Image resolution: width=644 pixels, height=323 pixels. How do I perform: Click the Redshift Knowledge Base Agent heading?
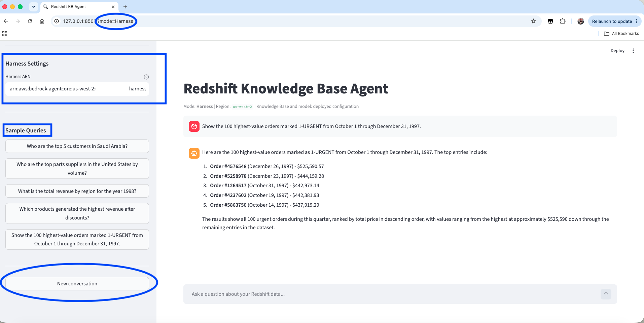pos(286,89)
